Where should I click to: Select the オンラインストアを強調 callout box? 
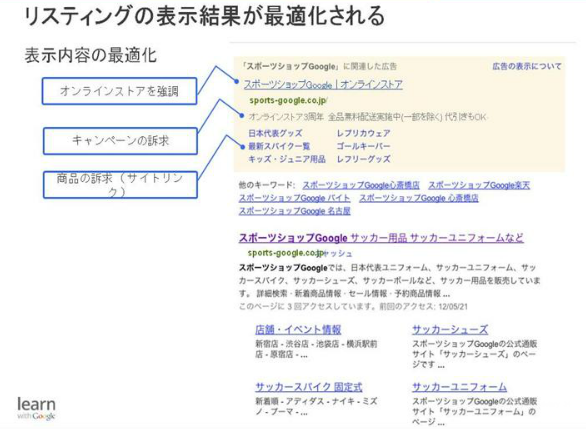(119, 91)
